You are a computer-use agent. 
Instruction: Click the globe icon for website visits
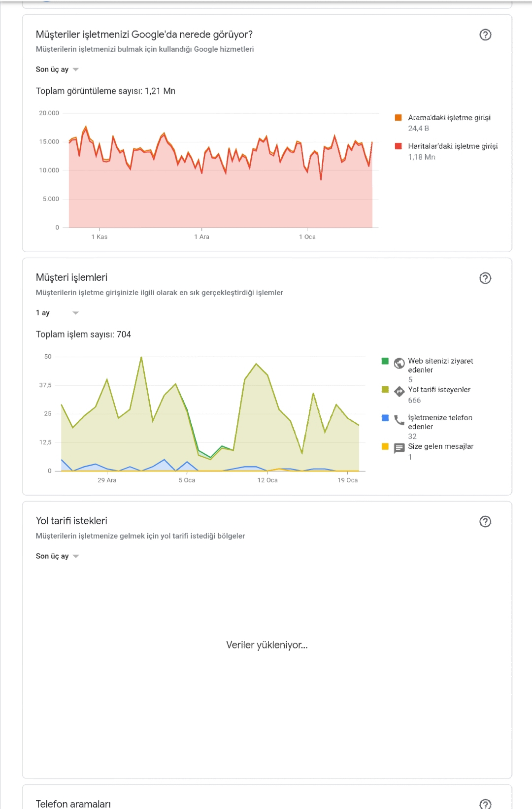399,364
